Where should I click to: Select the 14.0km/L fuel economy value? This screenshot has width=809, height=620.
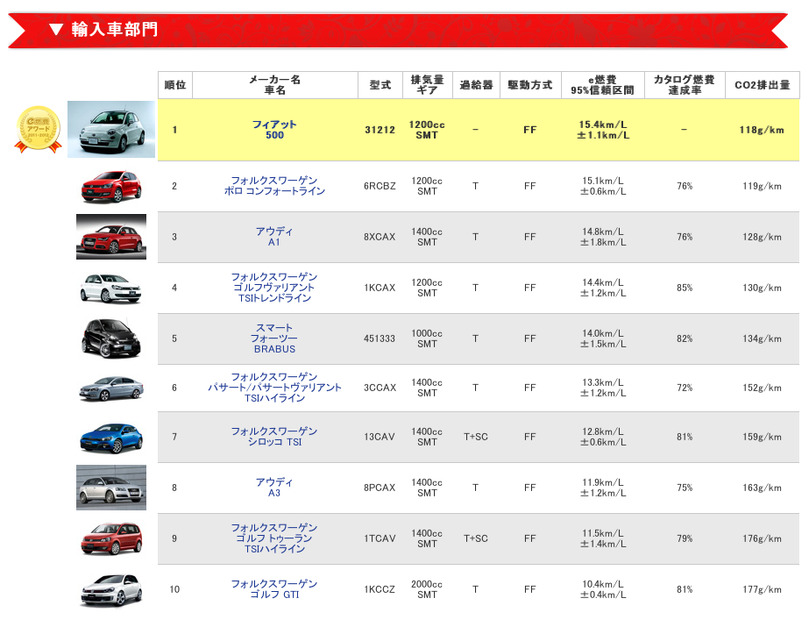[603, 333]
